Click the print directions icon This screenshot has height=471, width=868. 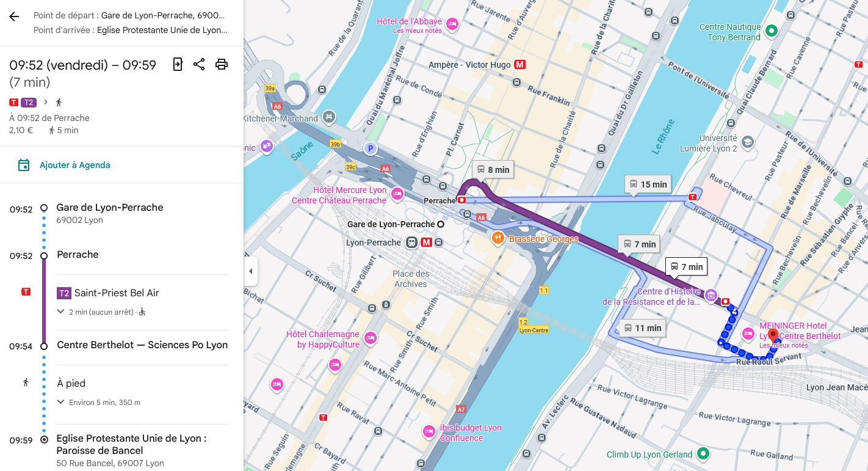222,64
